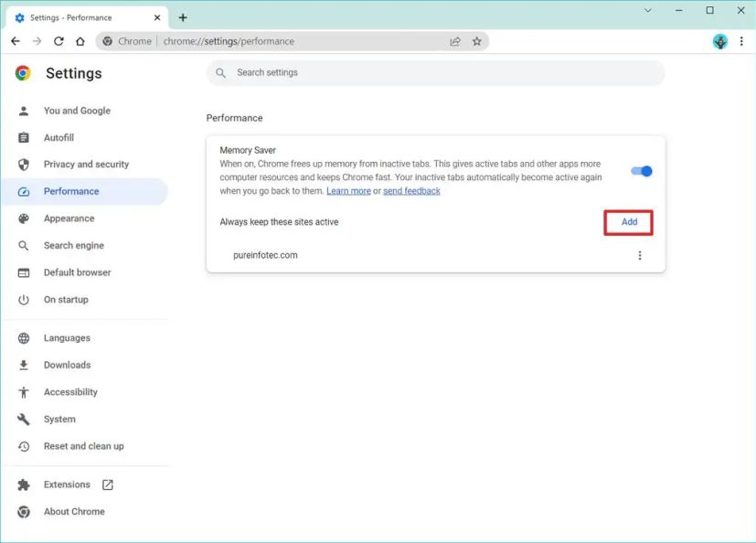This screenshot has height=543, width=756.
Task: Turn off the Memory Saver toggle
Action: (x=642, y=171)
